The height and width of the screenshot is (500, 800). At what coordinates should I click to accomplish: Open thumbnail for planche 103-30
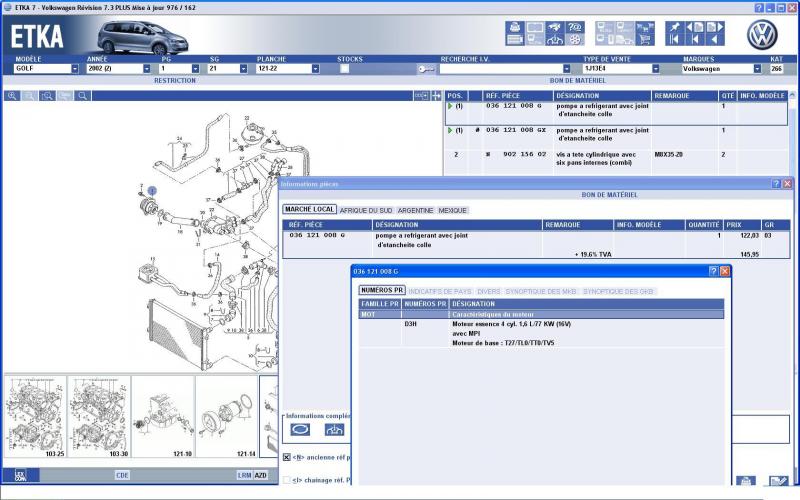tap(99, 417)
